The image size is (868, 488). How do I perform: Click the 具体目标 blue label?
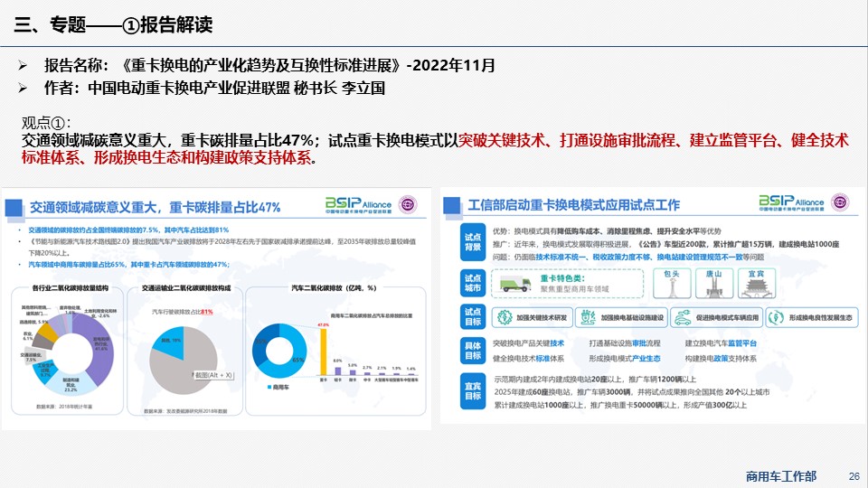point(473,351)
